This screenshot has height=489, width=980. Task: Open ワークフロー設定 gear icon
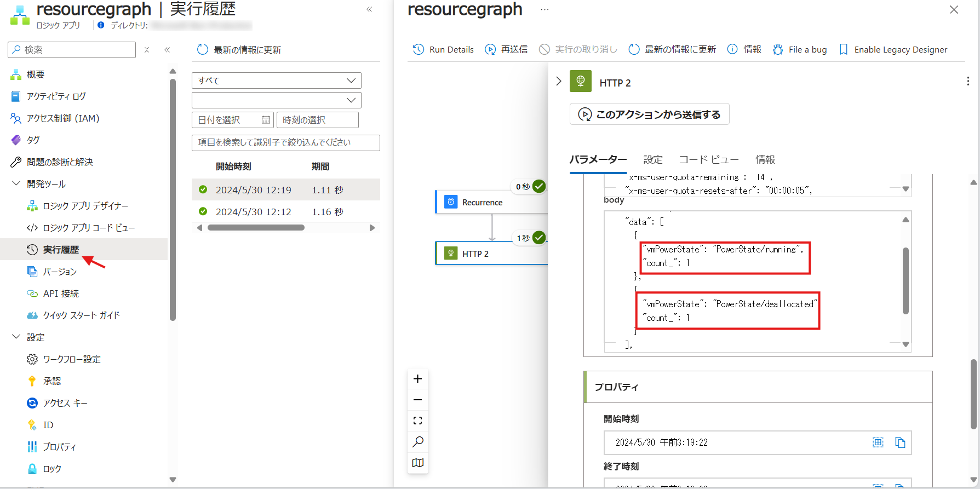[x=32, y=359]
